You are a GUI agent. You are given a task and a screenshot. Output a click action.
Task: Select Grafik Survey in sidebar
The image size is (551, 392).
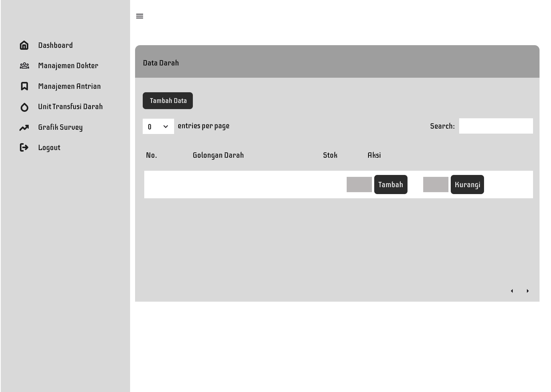coord(60,127)
